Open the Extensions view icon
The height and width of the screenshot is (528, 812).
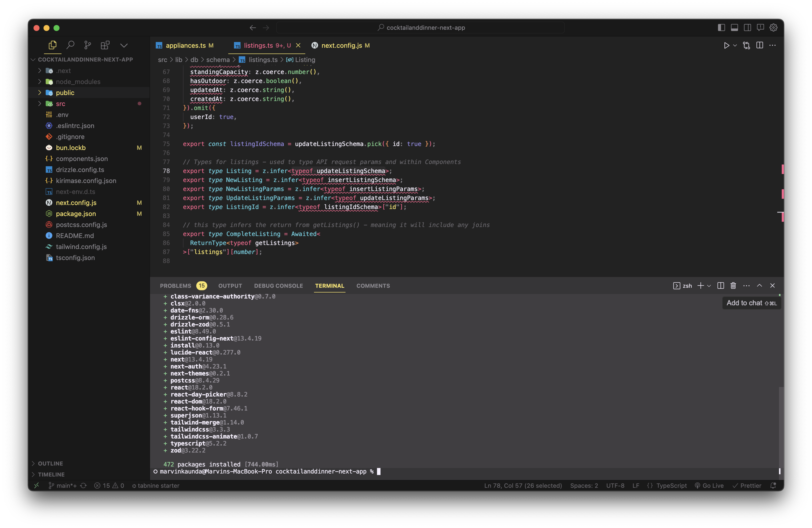105,45
